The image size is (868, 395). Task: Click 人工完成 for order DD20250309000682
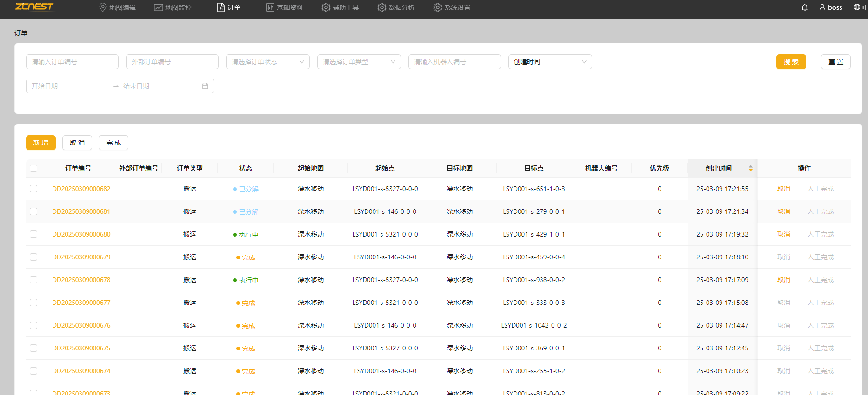pos(821,189)
